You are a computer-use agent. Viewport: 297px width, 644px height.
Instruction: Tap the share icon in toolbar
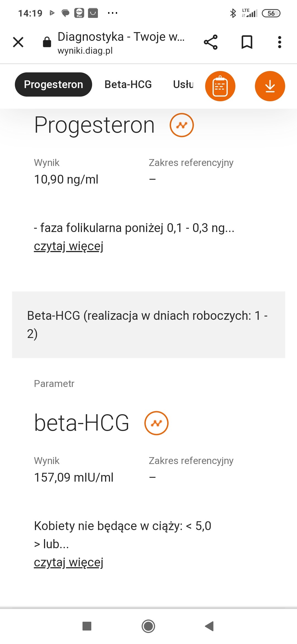coord(211,42)
